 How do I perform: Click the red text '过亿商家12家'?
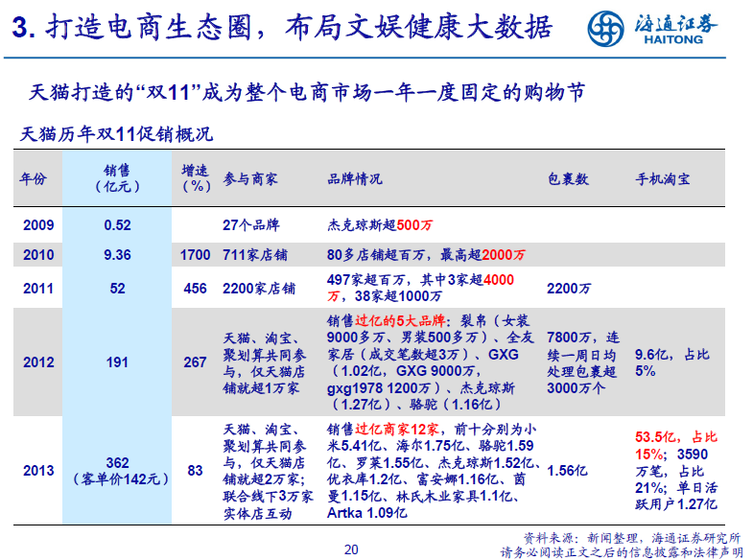[397, 429]
